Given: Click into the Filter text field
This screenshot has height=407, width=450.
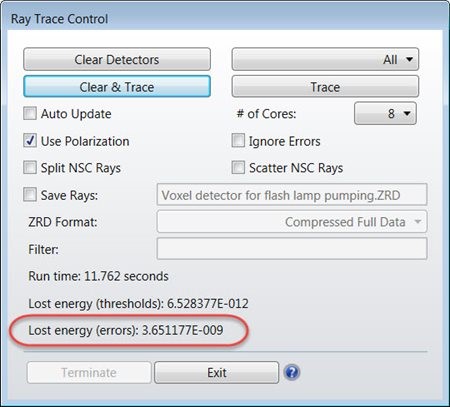Looking at the screenshot, I should [x=292, y=249].
